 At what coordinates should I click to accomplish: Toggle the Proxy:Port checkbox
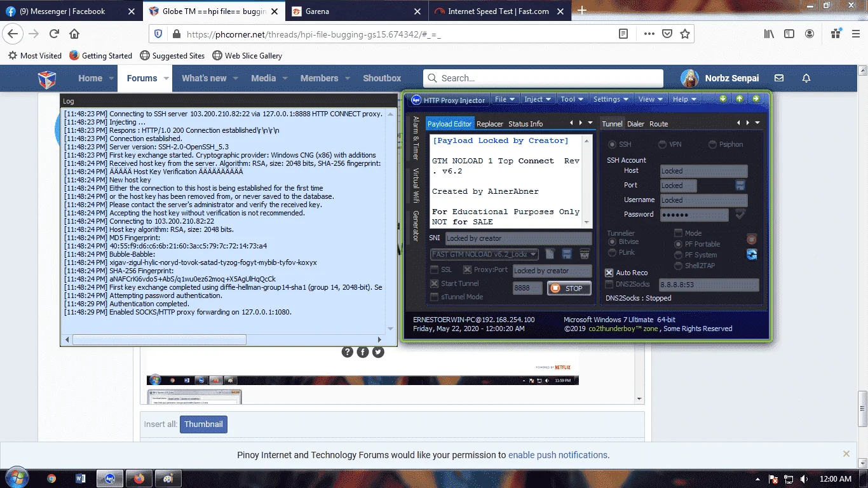pyautogui.click(x=468, y=270)
